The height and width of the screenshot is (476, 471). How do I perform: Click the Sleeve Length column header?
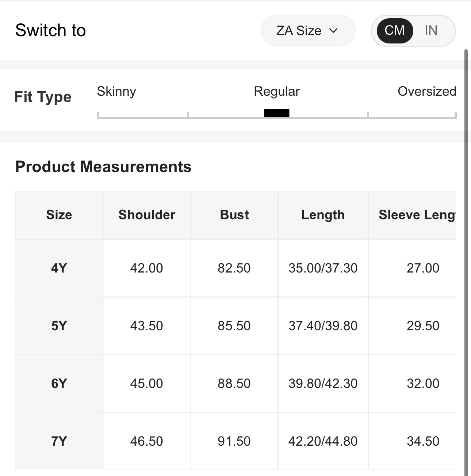(x=416, y=215)
